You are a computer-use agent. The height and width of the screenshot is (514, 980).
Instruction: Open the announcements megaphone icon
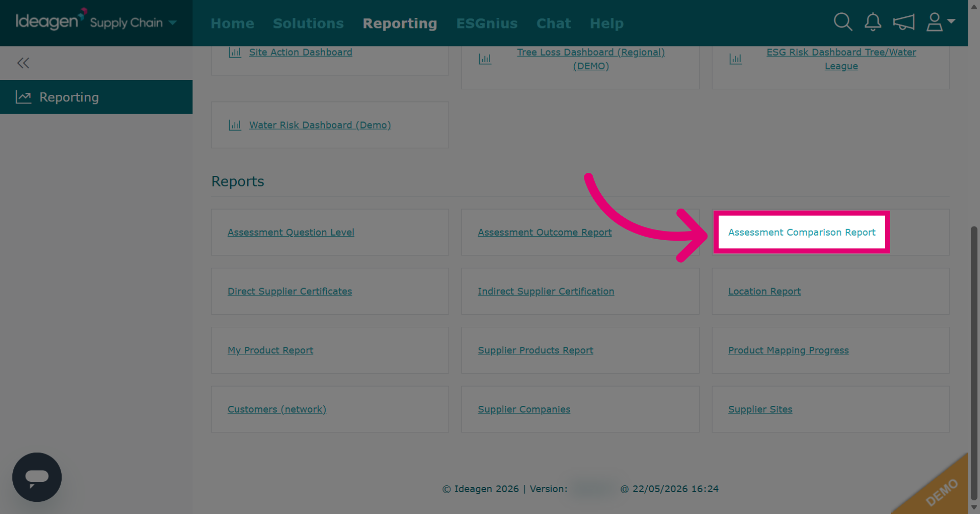coord(903,22)
